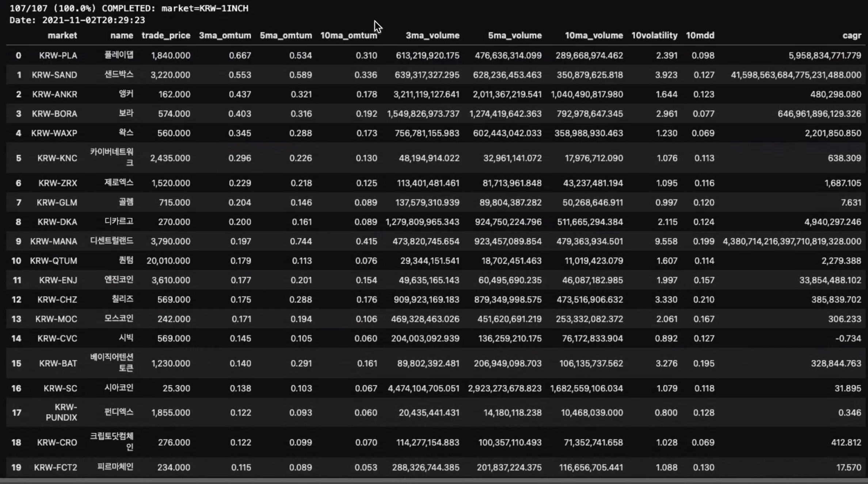868x484 pixels.
Task: Click the 3ma_omtum column header
Action: pos(225,35)
